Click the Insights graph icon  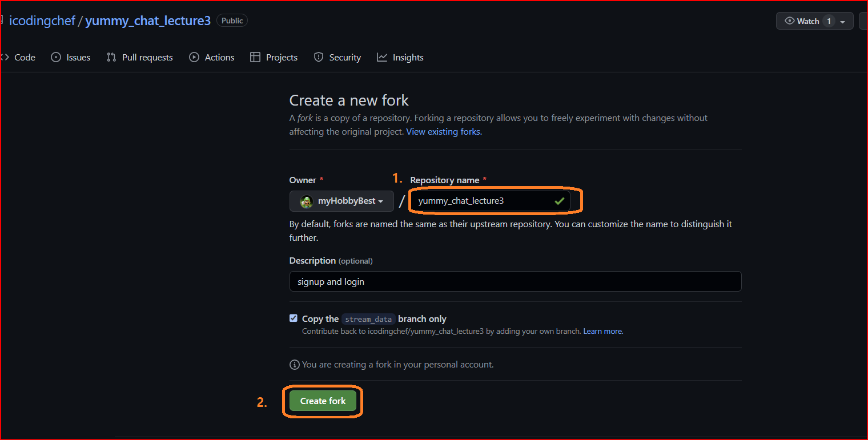[382, 57]
